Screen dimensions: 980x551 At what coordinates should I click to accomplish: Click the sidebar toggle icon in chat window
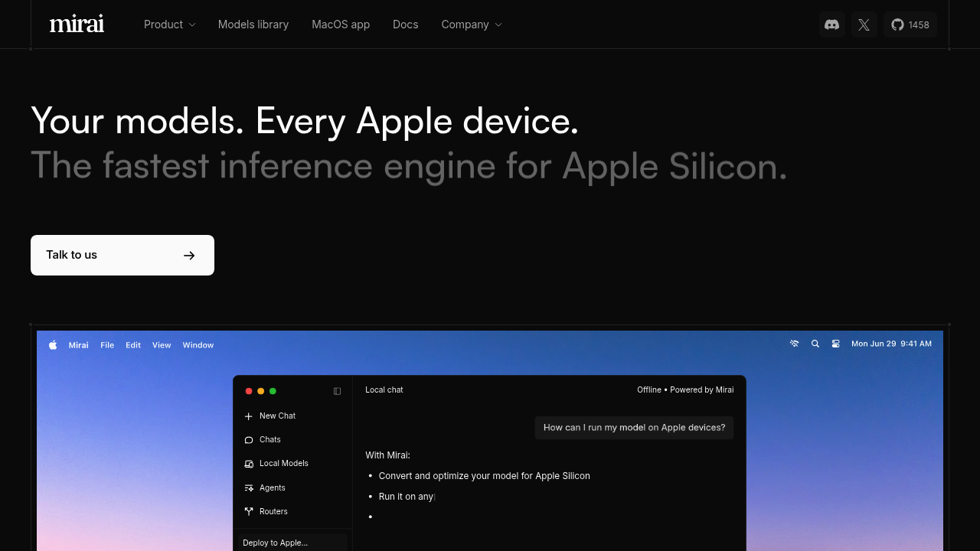(337, 391)
